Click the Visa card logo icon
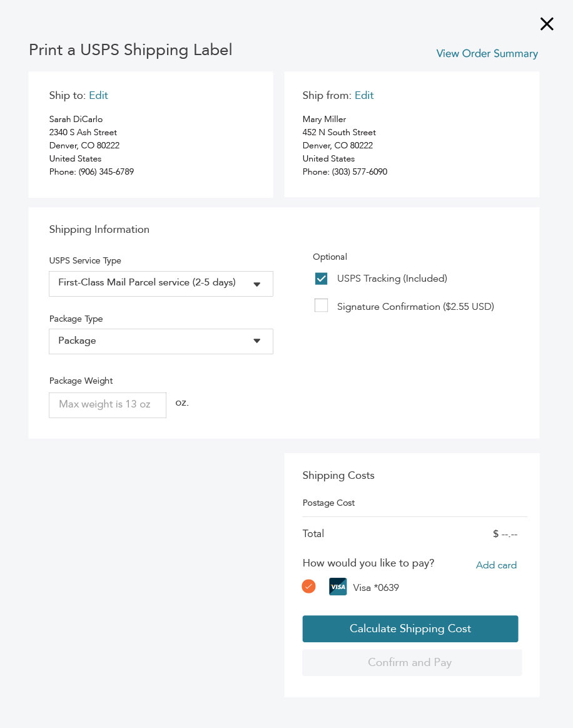 tap(338, 587)
